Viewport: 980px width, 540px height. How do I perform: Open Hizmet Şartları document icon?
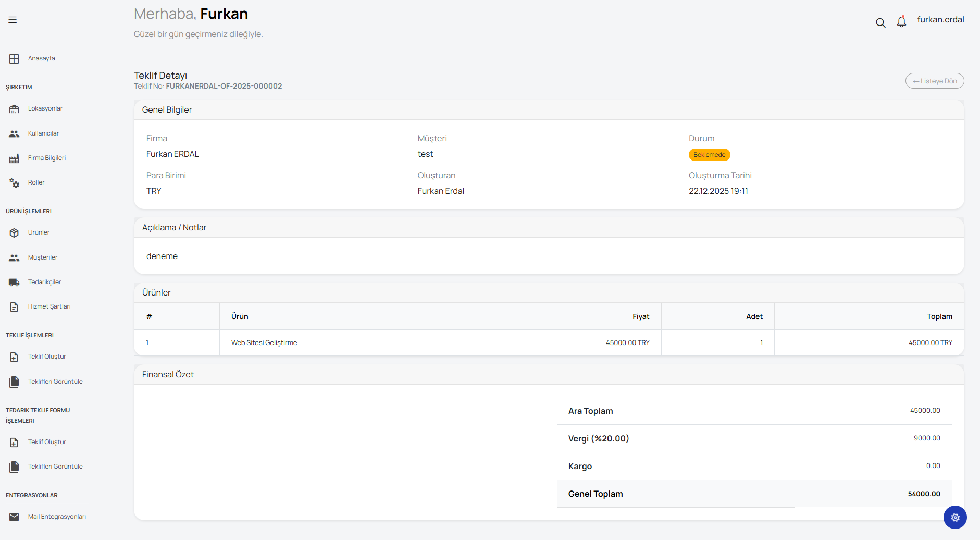pyautogui.click(x=14, y=307)
